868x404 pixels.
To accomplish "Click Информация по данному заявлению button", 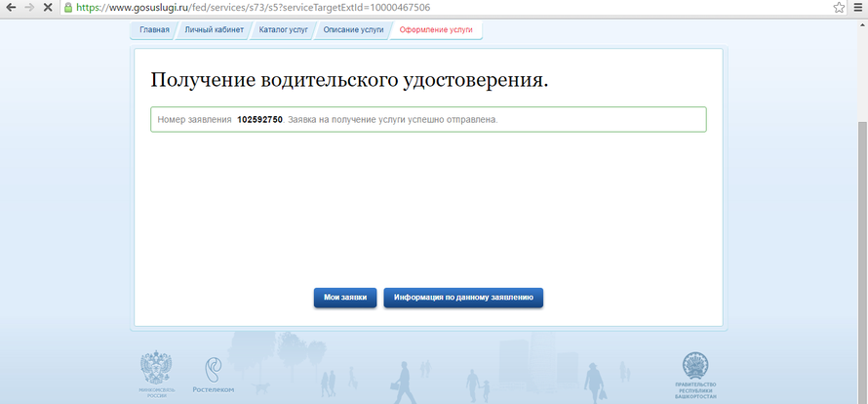I will [463, 298].
